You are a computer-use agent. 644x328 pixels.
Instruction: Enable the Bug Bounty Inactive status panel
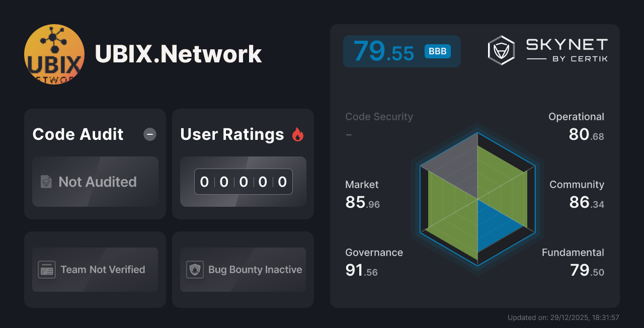pyautogui.click(x=243, y=270)
